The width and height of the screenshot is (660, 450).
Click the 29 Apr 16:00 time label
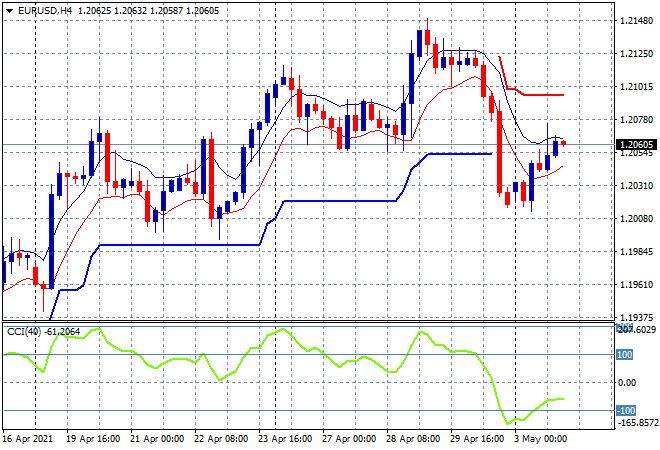click(x=477, y=439)
